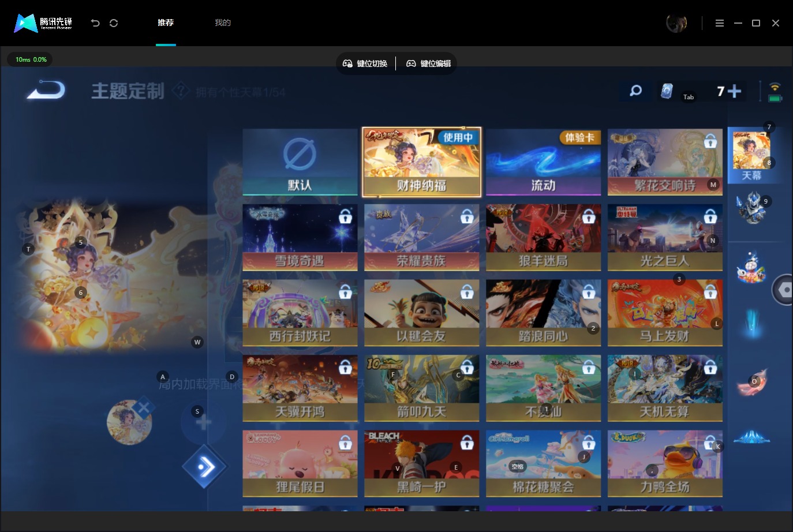Click the lock icon on 黑崎一护

click(467, 443)
